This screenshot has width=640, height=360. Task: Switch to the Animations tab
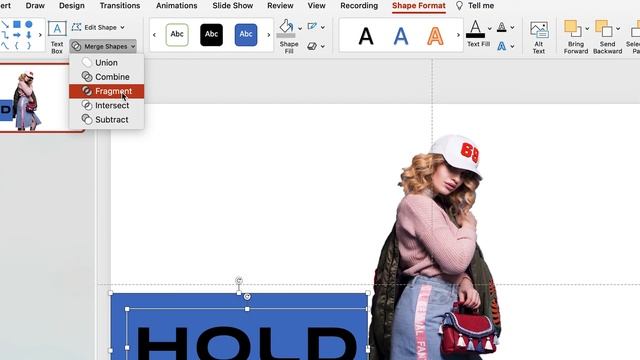click(x=177, y=6)
